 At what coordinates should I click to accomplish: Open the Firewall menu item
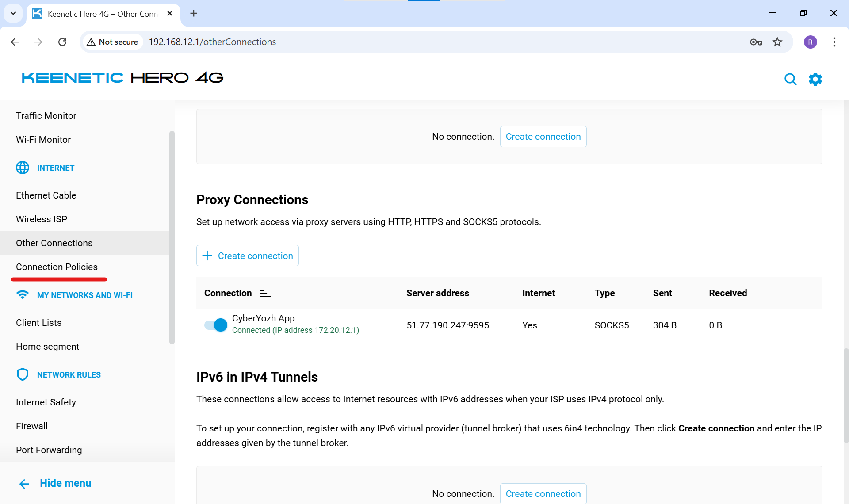[32, 426]
